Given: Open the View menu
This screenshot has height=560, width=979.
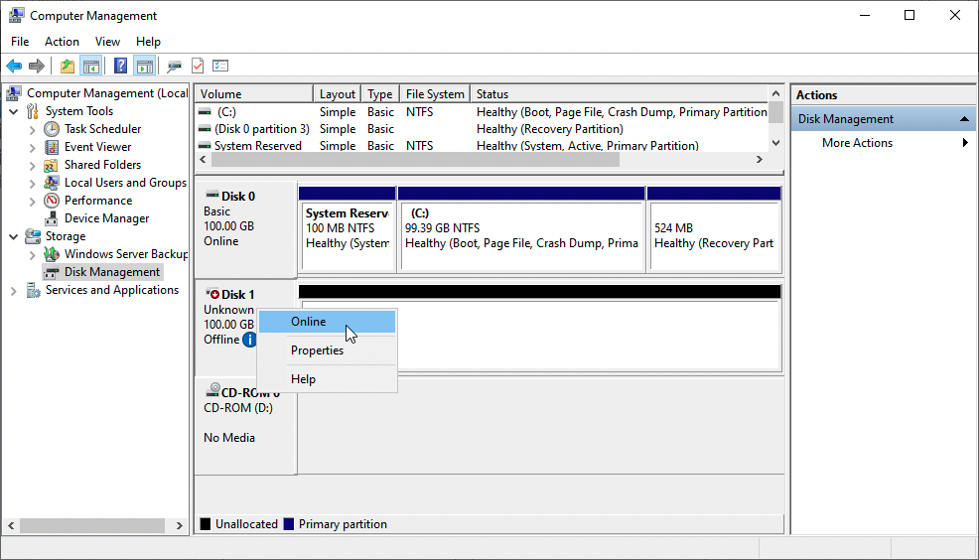Looking at the screenshot, I should pos(107,41).
